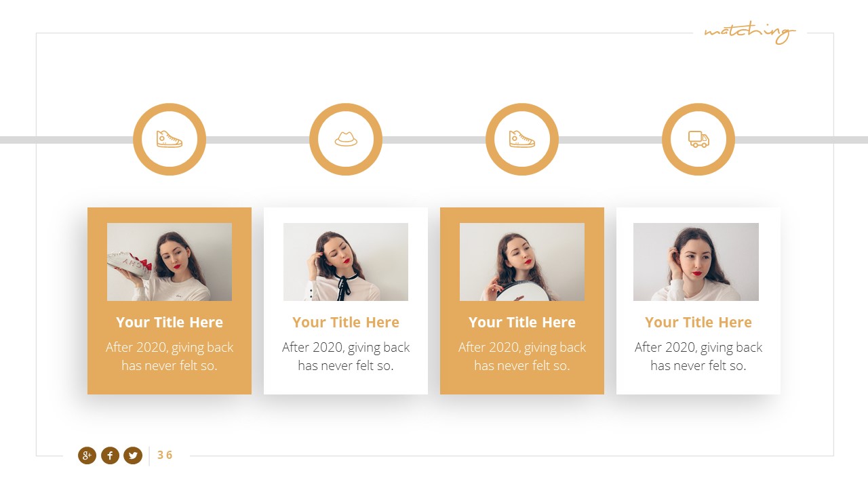
Task: Click sneaker icon above the round mirror photo card
Action: 522,139
